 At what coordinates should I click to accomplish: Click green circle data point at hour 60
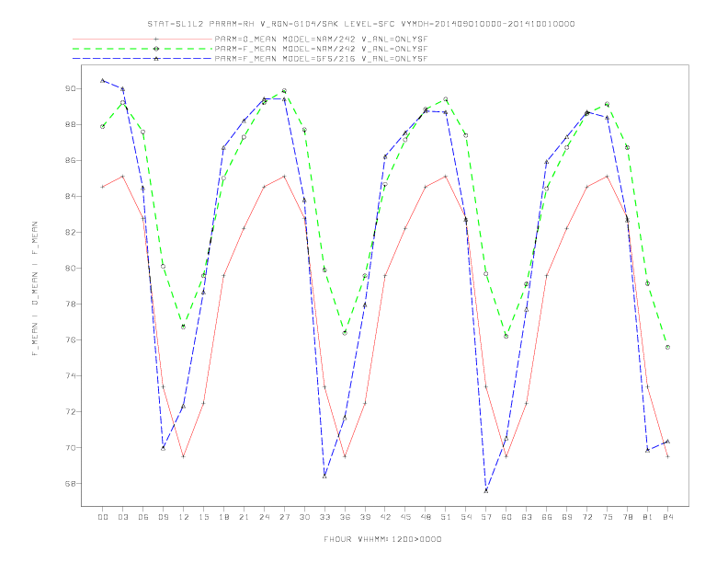[x=506, y=336]
